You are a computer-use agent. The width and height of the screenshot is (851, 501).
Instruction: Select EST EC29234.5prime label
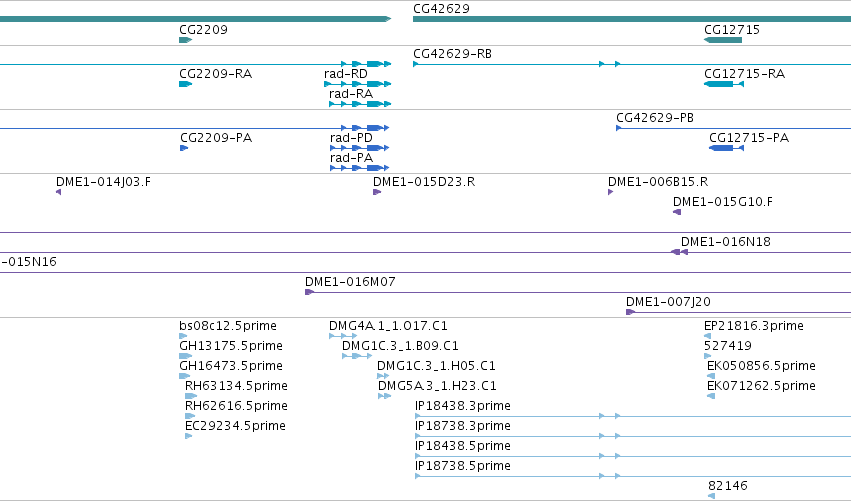tap(235, 426)
